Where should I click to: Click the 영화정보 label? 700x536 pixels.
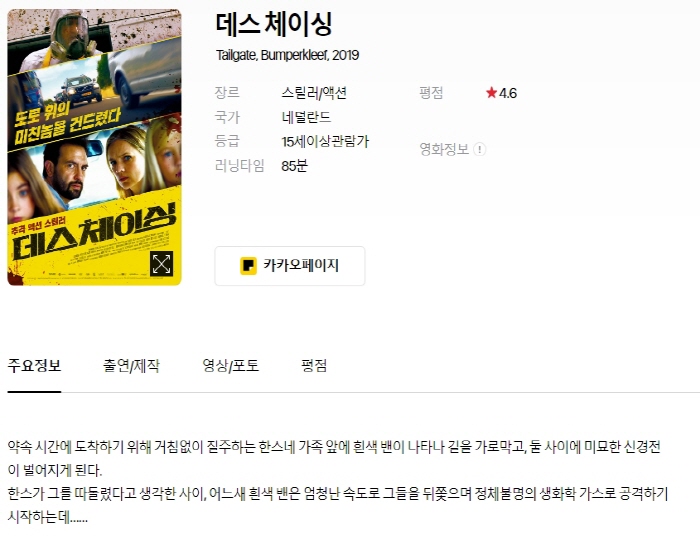(444, 149)
